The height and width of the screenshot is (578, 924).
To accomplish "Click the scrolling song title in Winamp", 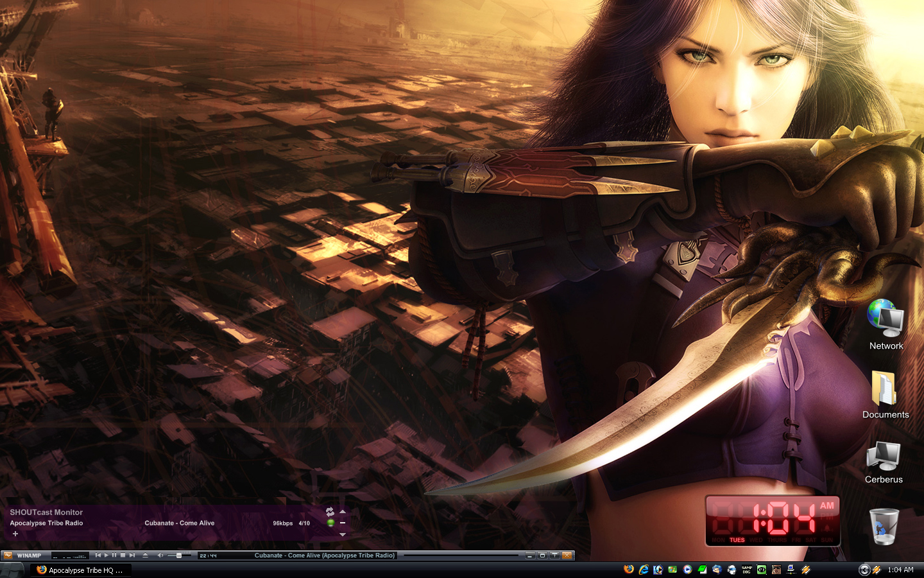I will (325, 556).
